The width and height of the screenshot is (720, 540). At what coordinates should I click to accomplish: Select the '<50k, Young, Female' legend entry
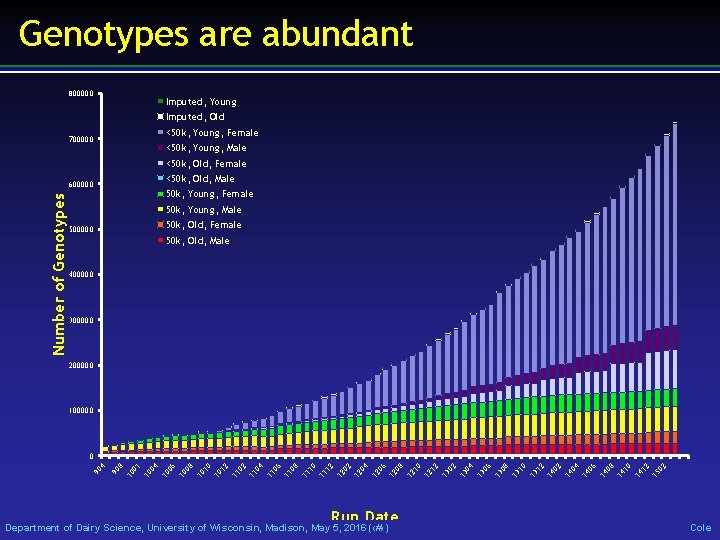208,133
